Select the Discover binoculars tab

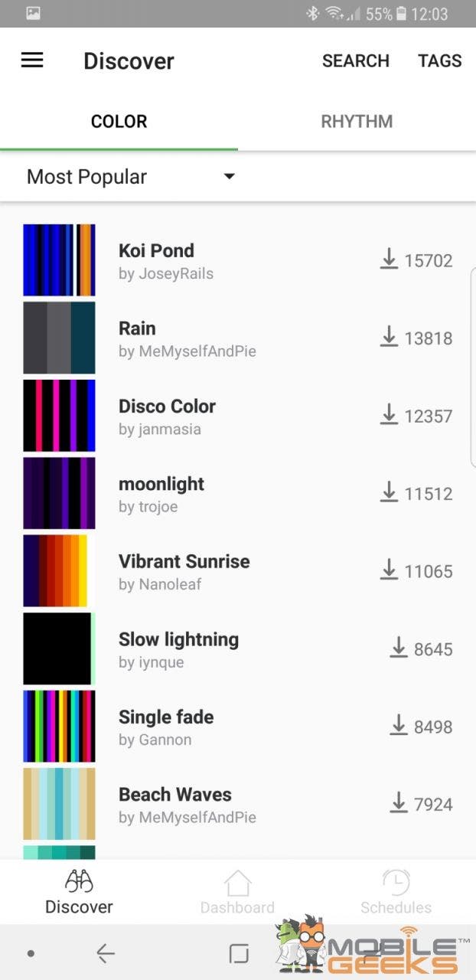pyautogui.click(x=79, y=892)
